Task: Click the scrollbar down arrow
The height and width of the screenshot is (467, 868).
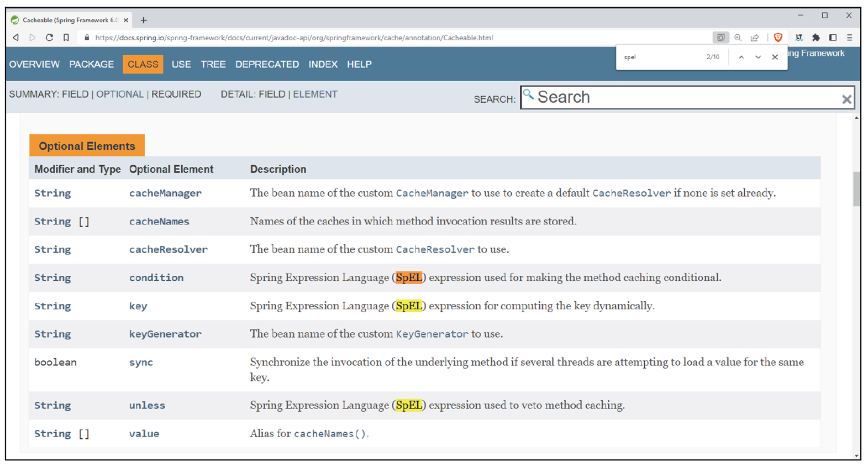Action: point(856,456)
